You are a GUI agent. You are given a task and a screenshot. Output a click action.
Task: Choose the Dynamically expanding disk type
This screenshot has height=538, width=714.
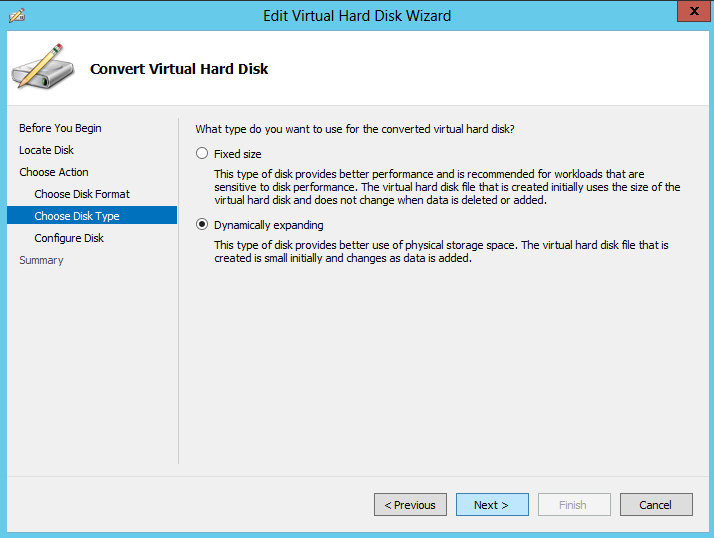[203, 225]
